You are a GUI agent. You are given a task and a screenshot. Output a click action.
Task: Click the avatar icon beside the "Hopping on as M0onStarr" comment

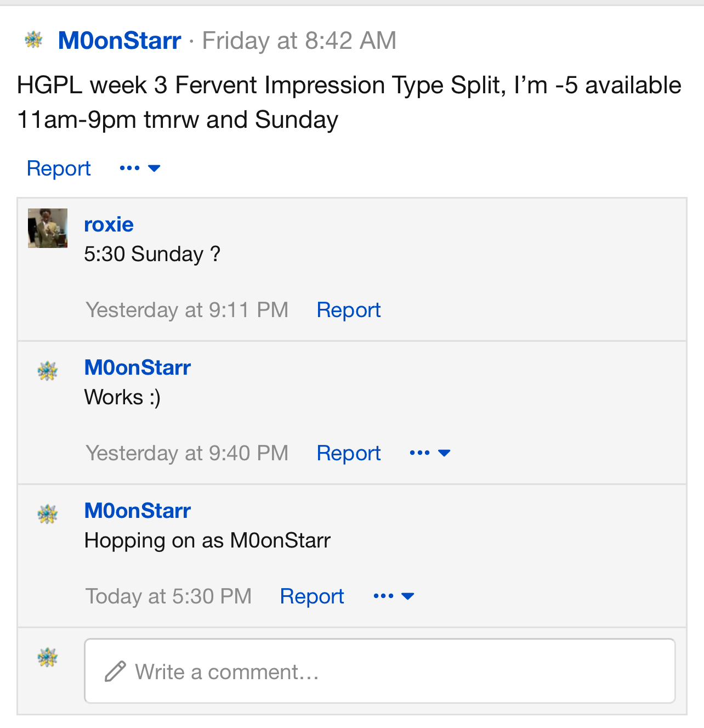pos(48,514)
